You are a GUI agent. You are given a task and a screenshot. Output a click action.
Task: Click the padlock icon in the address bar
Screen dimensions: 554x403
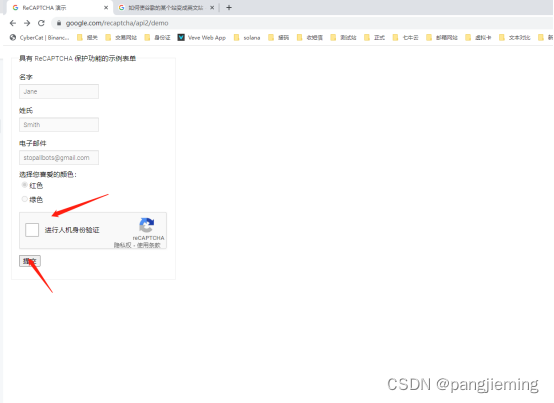[59, 23]
